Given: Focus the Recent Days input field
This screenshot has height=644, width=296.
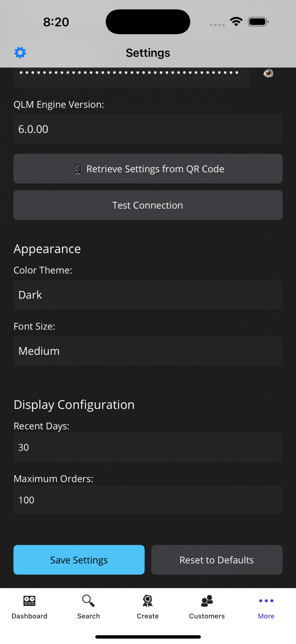Looking at the screenshot, I should pyautogui.click(x=148, y=447).
